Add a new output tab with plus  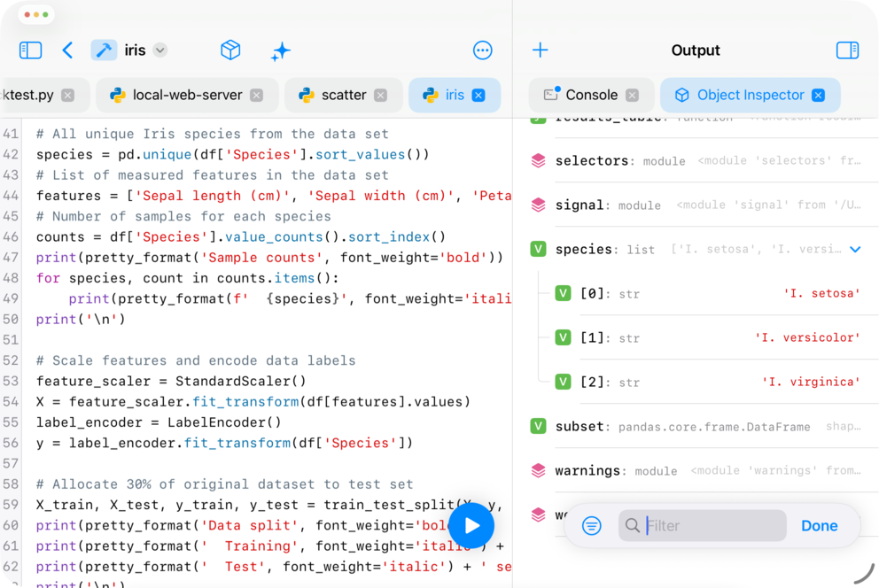(x=540, y=50)
